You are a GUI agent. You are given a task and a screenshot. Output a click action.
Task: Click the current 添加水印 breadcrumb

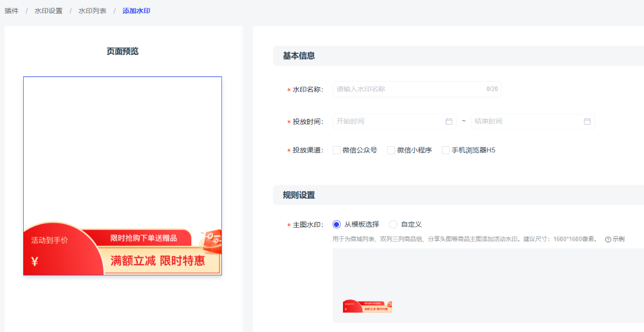136,11
